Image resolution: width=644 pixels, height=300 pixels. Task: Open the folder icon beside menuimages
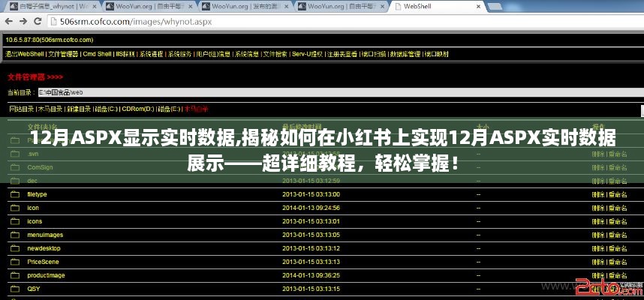(x=15, y=235)
